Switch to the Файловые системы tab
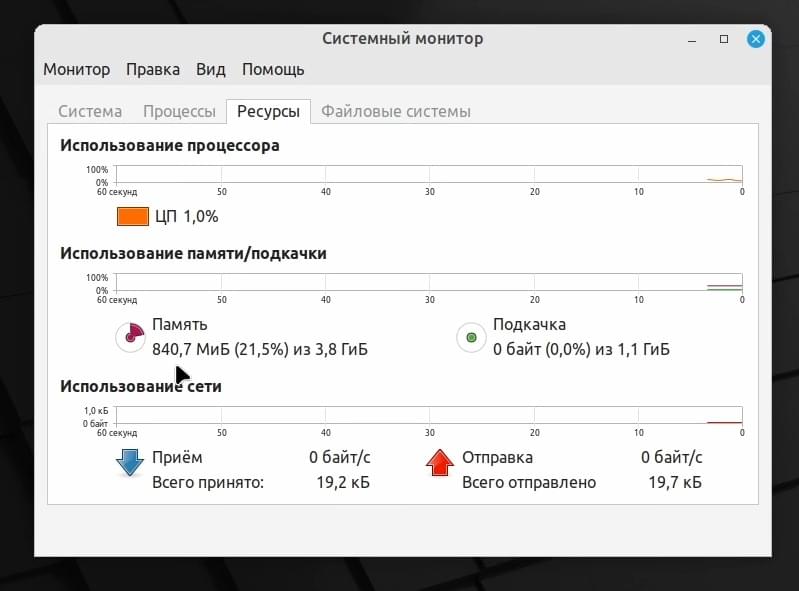Screen dimensions: 799x591 (396, 112)
